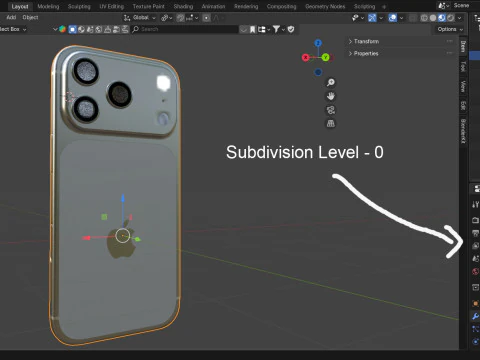Open the Rendering workspace tab

[246, 6]
